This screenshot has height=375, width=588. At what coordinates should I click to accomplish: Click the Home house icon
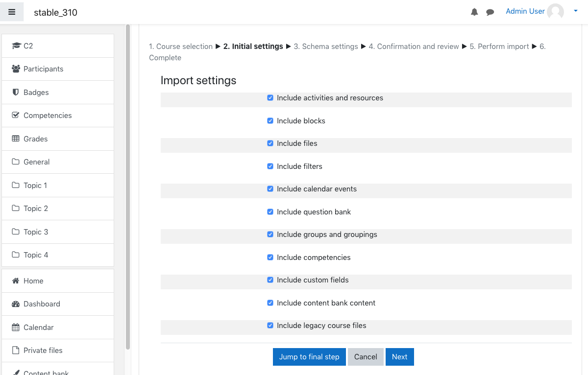point(16,281)
